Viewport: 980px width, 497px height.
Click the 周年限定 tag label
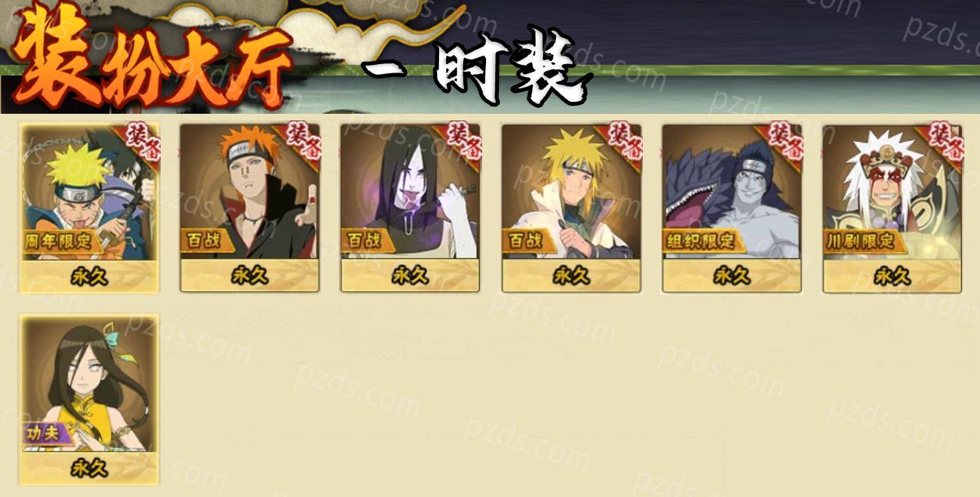point(60,241)
